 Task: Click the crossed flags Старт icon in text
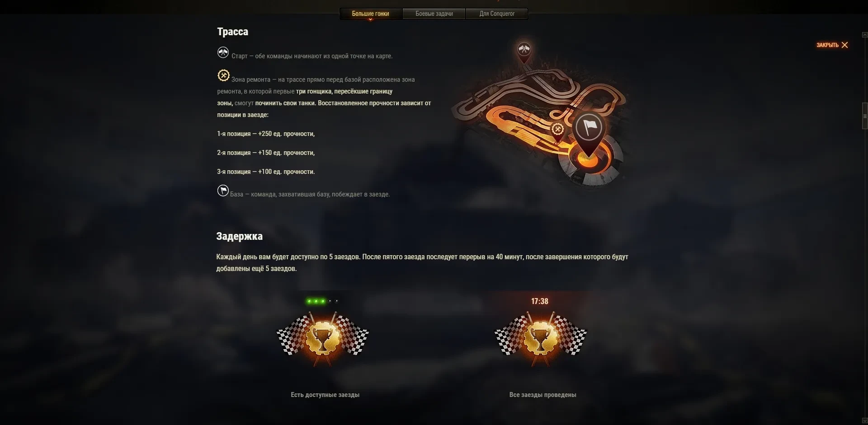coord(223,53)
